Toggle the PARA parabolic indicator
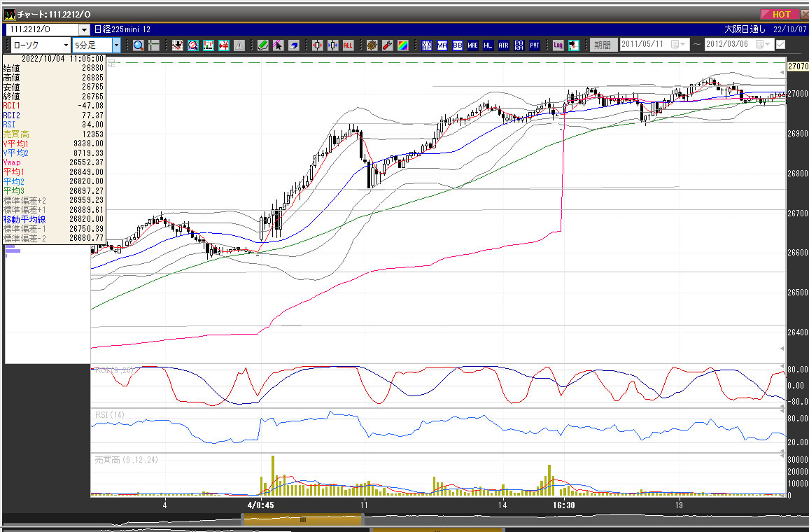809x532 pixels. 519,45
